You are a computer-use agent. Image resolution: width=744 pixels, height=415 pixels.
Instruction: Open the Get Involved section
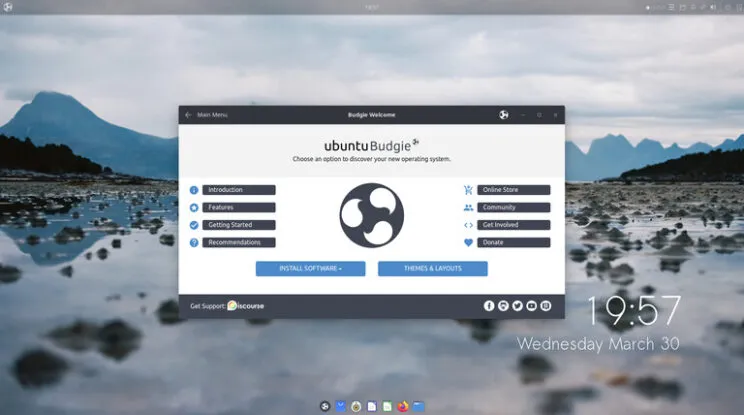[513, 225]
